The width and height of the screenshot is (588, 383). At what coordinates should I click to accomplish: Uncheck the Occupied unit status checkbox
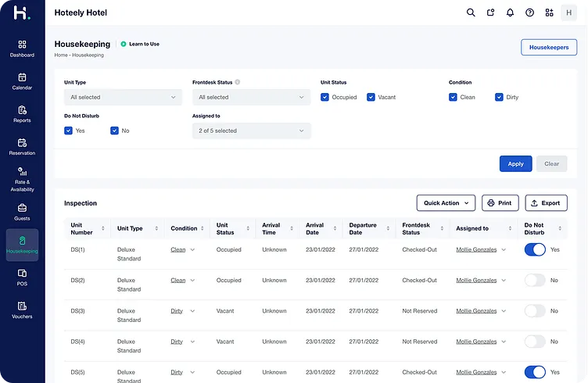[x=324, y=97]
